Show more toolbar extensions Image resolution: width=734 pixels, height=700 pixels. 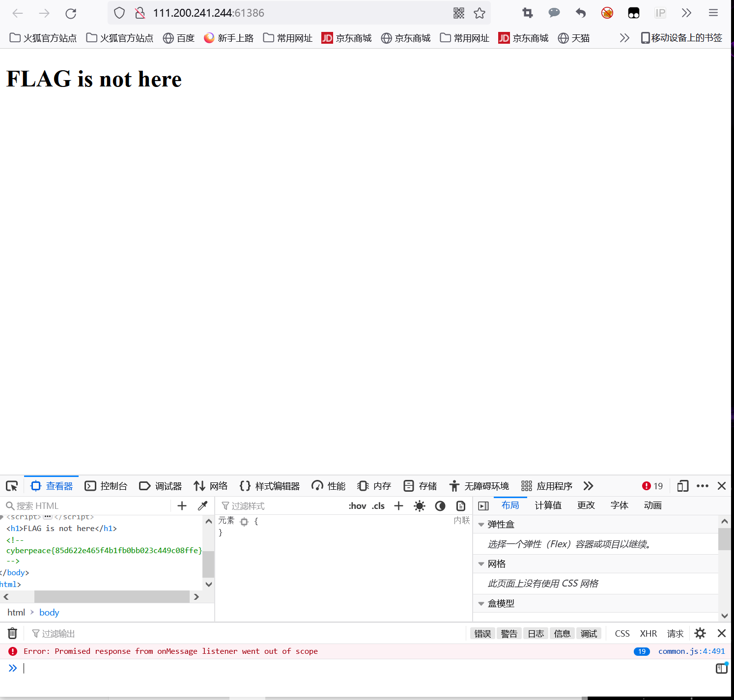click(687, 13)
